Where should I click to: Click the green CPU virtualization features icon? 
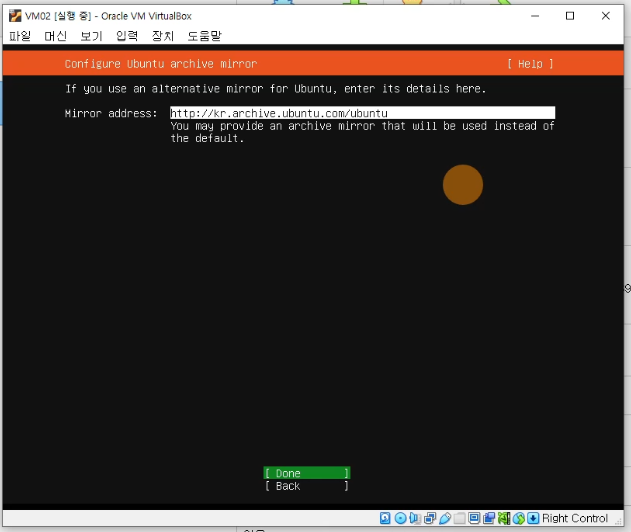coord(504,518)
